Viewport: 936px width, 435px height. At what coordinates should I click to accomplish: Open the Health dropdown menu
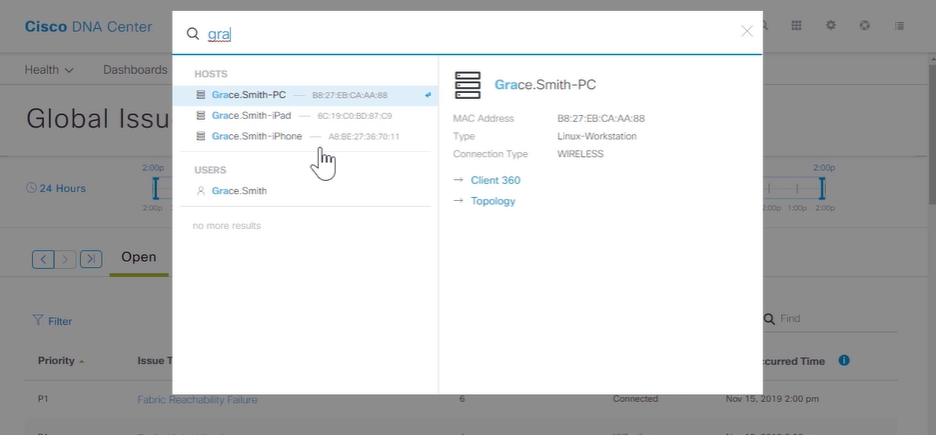click(49, 70)
